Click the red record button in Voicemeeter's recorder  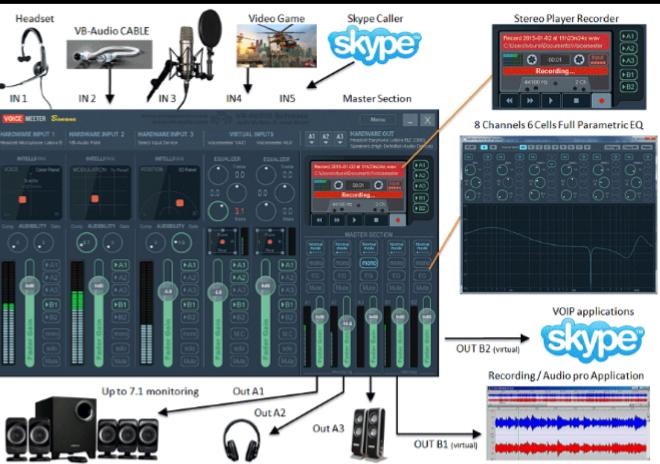coord(397,220)
